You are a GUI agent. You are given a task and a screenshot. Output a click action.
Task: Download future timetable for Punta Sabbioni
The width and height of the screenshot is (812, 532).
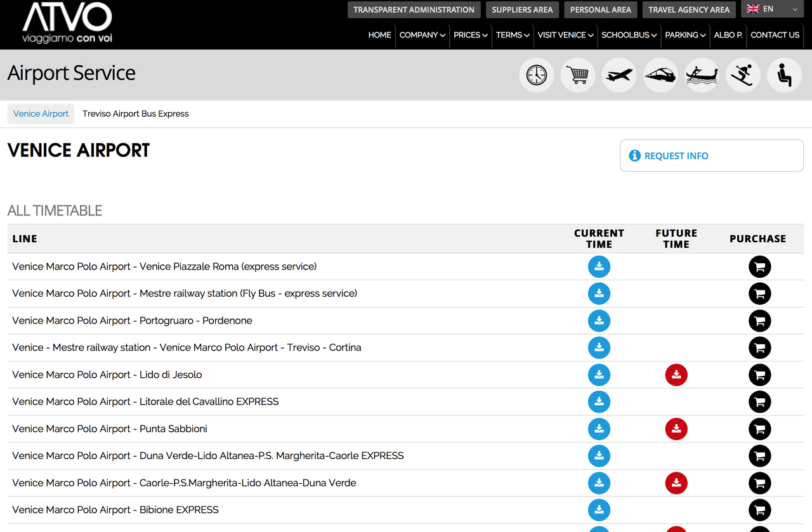pyautogui.click(x=676, y=429)
